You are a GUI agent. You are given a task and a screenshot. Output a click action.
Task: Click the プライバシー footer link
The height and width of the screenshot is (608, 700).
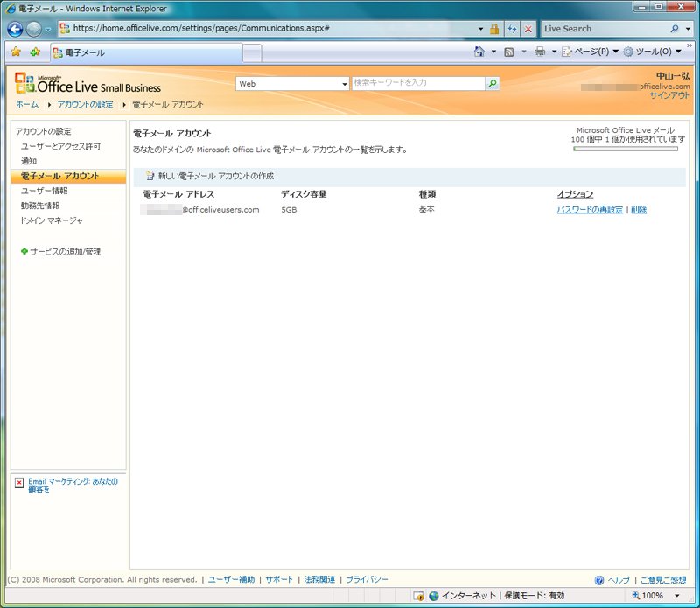[367, 579]
